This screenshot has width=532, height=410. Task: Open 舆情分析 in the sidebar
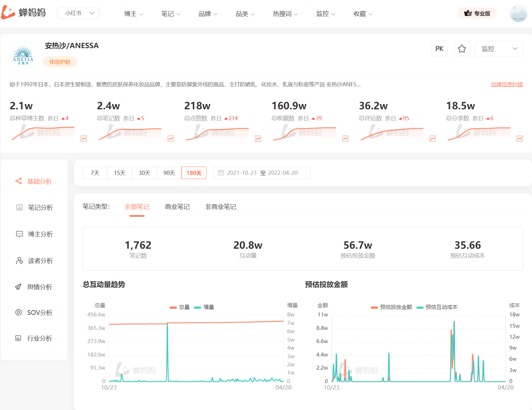coord(34,287)
